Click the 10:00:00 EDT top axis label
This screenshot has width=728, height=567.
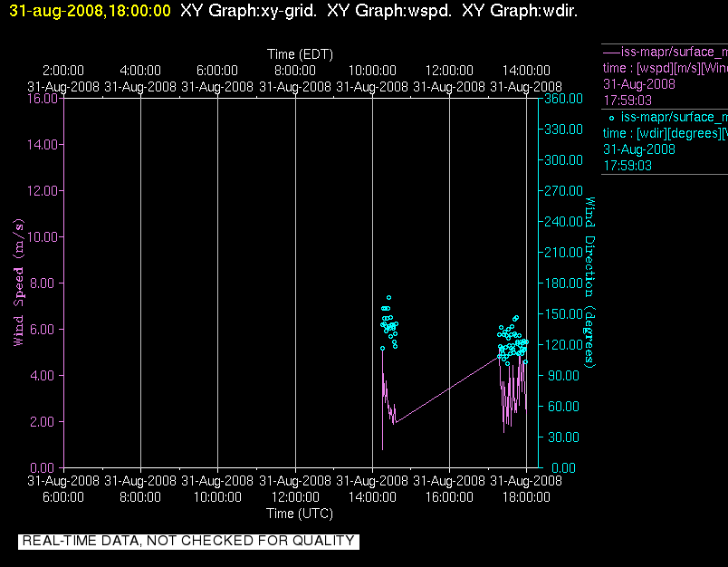pos(372,71)
